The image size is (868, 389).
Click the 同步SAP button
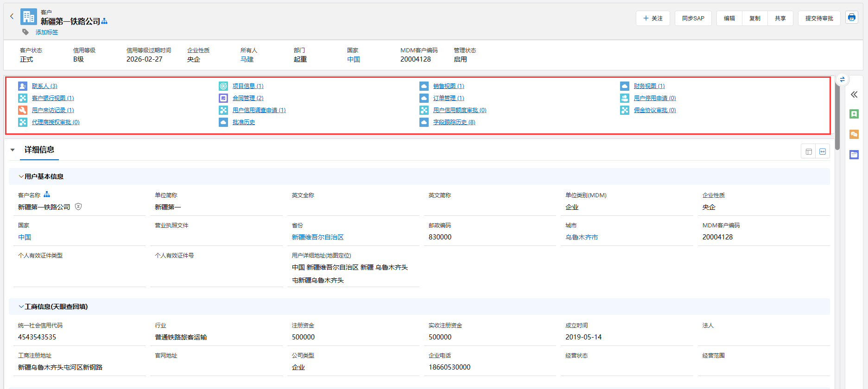693,19
